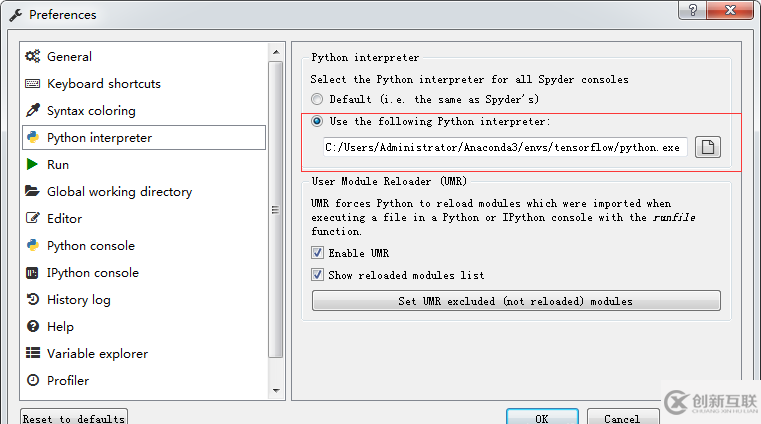Open Run preferences page
This screenshot has height=424, width=761.
click(58, 165)
